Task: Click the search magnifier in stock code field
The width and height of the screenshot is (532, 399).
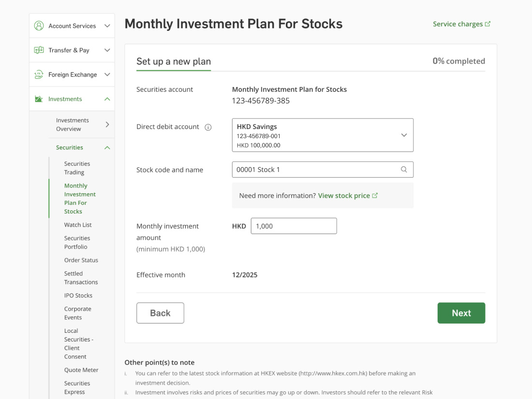Action: (x=404, y=170)
